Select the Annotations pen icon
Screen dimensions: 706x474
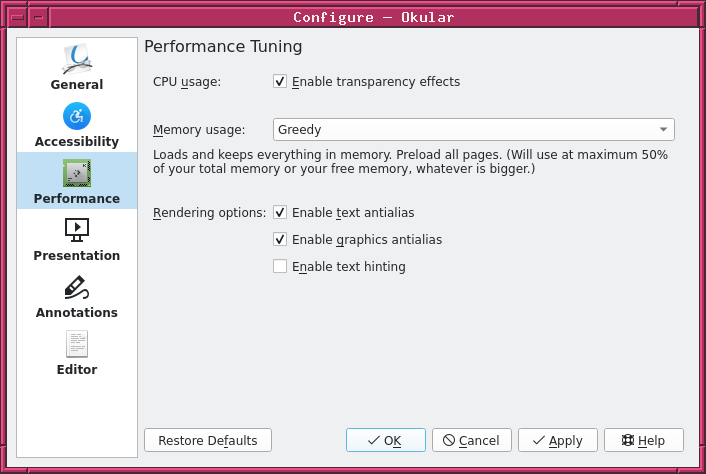pyautogui.click(x=77, y=288)
